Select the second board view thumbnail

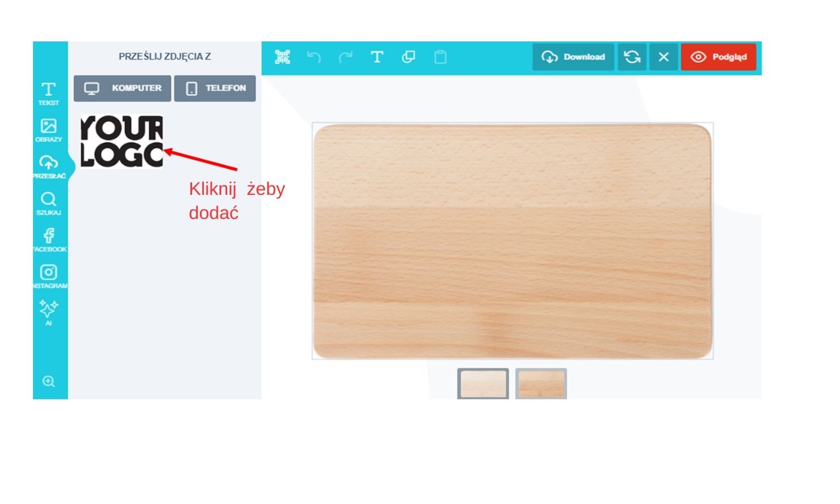(541, 384)
